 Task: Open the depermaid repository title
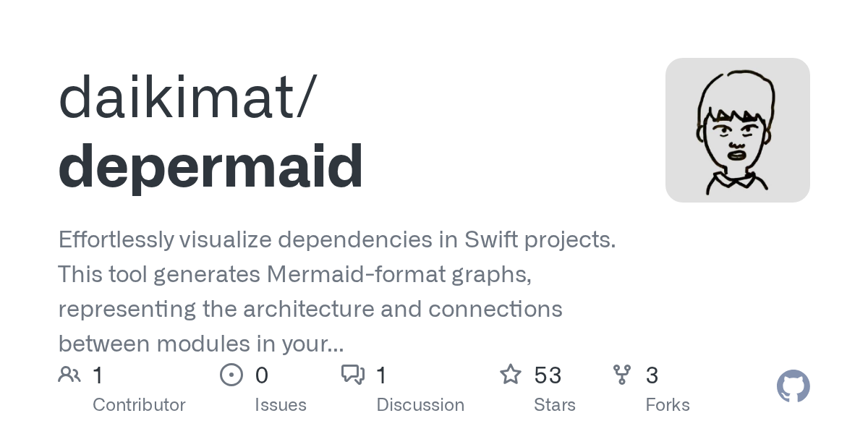pos(210,166)
